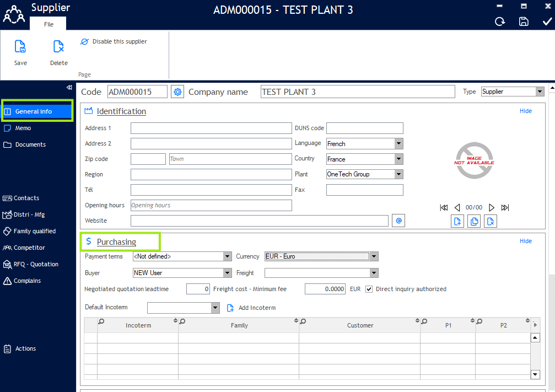The height and width of the screenshot is (392, 555).
Task: Open the supplier Type dropdown
Action: tap(540, 92)
